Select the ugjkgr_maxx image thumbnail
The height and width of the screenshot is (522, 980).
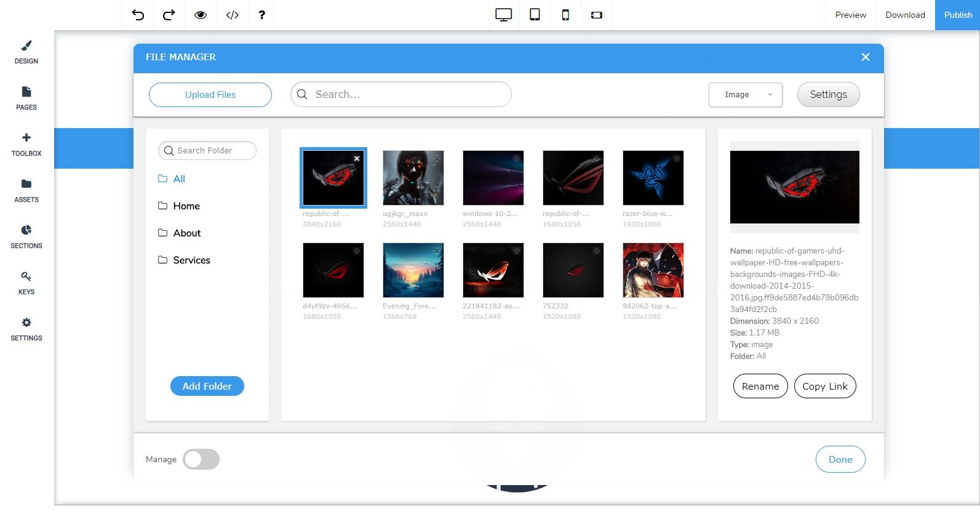413,178
